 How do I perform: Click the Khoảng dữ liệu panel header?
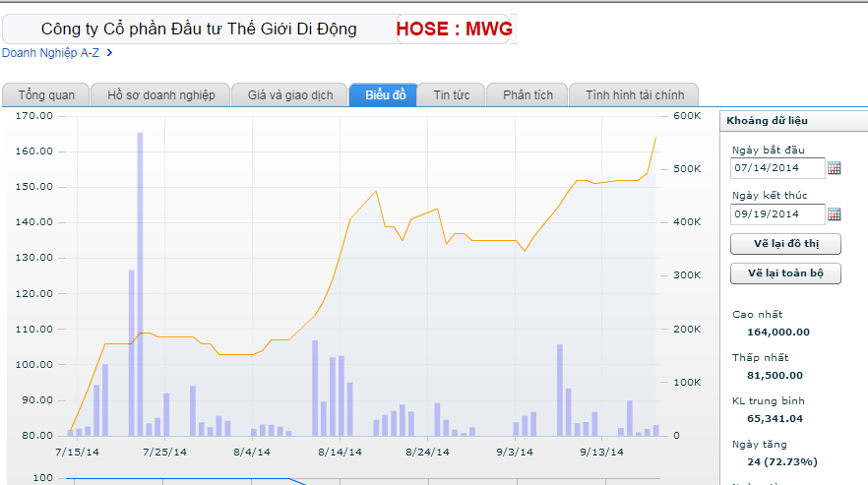click(x=768, y=121)
